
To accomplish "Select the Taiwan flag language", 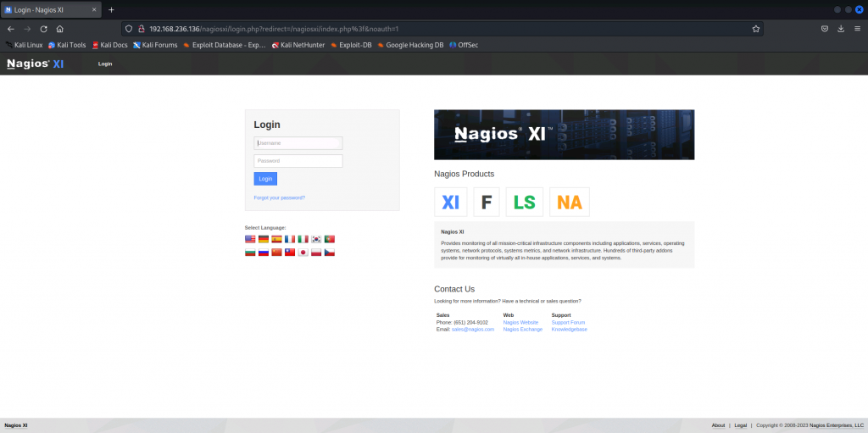I will coord(290,253).
